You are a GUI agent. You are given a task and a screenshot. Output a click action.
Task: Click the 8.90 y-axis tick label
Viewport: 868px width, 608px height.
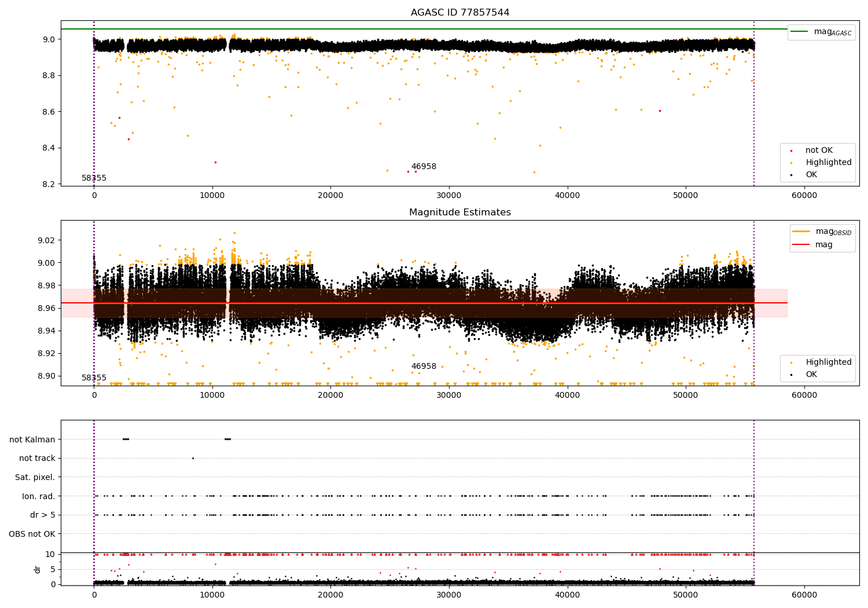[46, 376]
